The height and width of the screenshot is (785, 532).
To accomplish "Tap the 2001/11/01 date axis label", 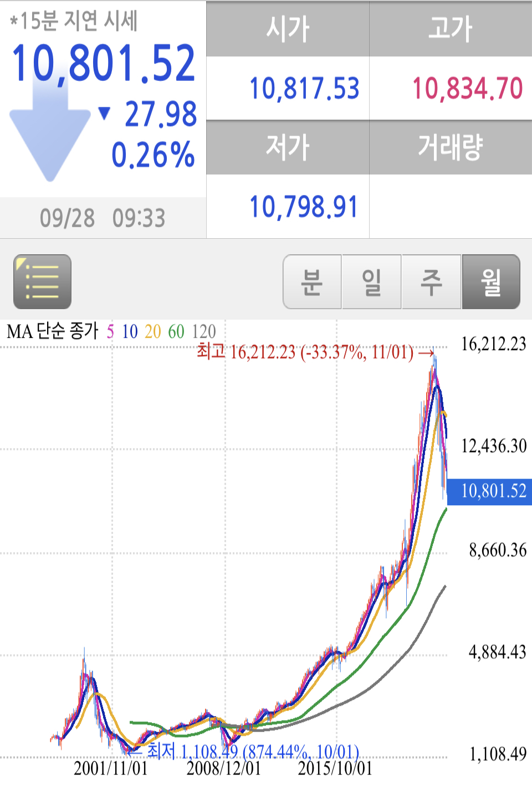I will coord(111,768).
